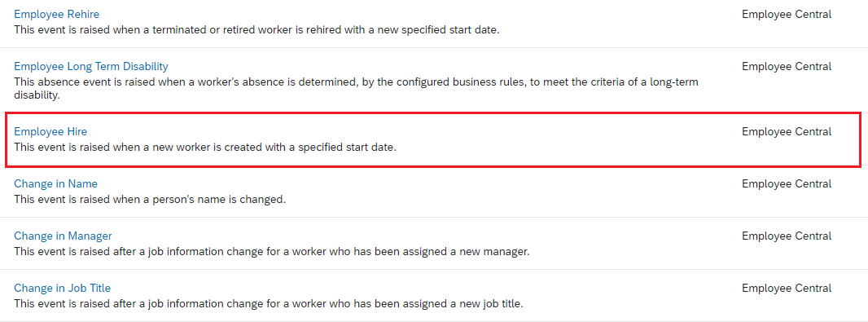The height and width of the screenshot is (322, 868).
Task: Click the Employee Hire description about new worker
Action: coord(205,148)
